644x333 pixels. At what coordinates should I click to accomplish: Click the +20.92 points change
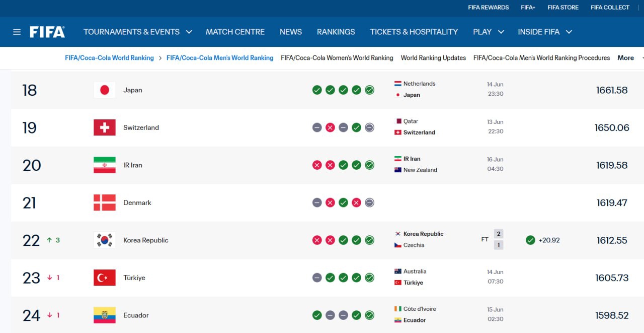click(549, 240)
